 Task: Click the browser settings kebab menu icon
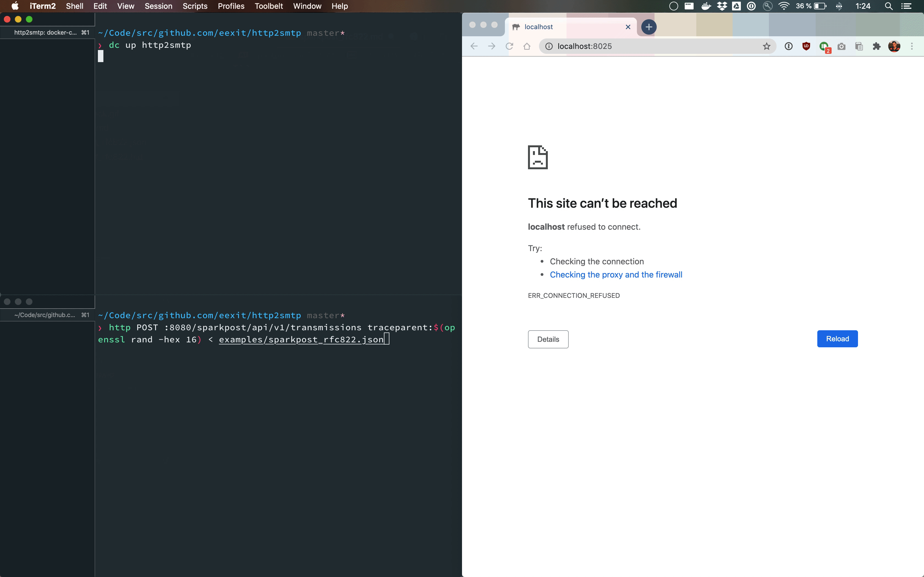point(911,46)
